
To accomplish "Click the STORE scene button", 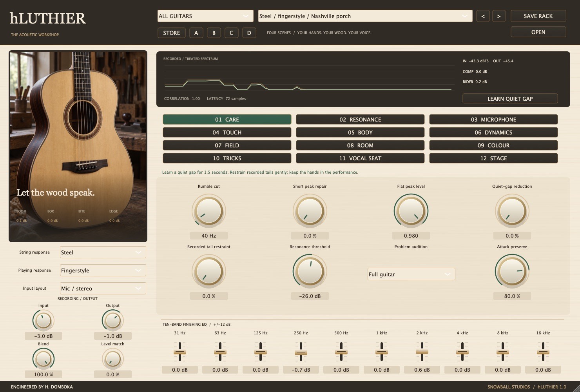I will pyautogui.click(x=172, y=33).
